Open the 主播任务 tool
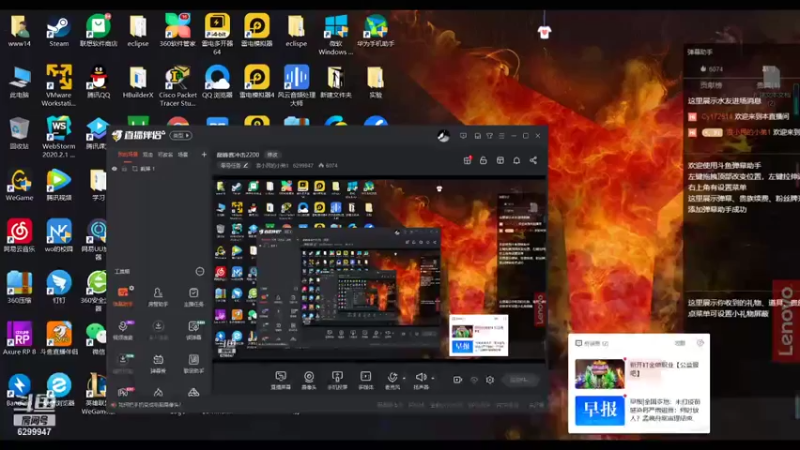Screen dimensions: 800x450 pyautogui.click(x=193, y=296)
